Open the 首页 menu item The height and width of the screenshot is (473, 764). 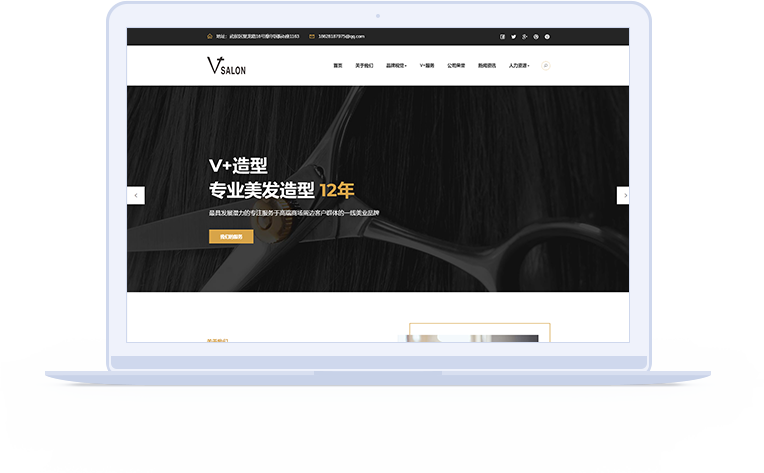pos(338,66)
